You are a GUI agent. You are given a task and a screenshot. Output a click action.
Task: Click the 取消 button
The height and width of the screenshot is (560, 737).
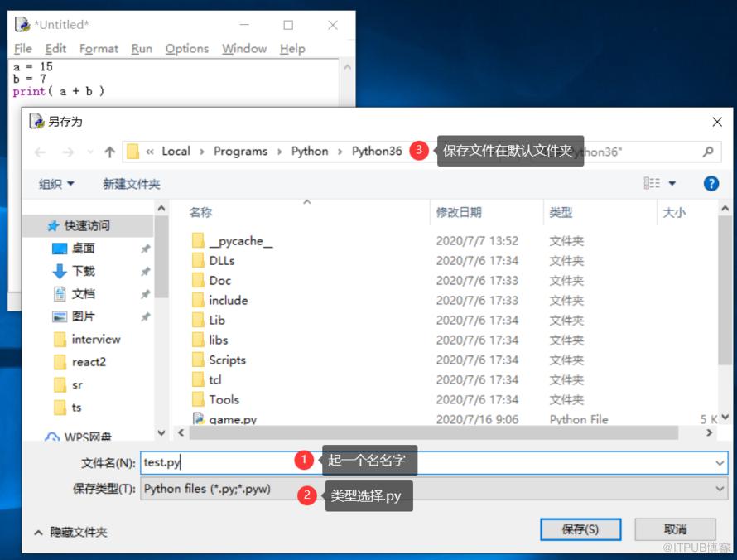click(x=676, y=530)
